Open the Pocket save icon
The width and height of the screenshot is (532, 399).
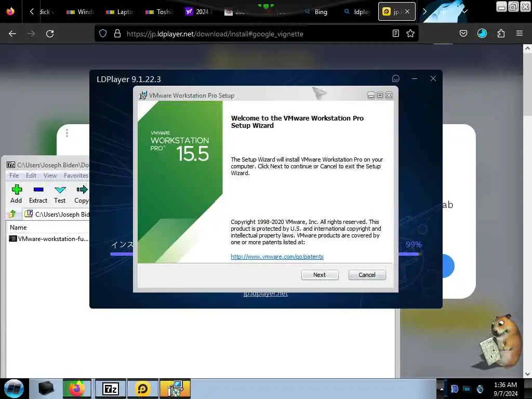[463, 33]
